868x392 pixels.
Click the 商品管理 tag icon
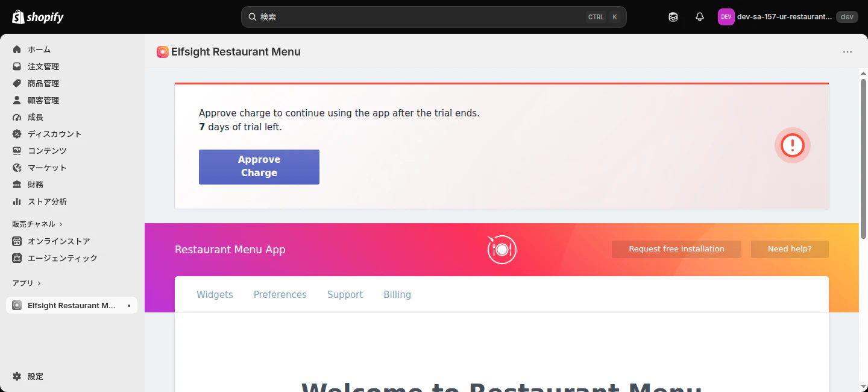(17, 83)
